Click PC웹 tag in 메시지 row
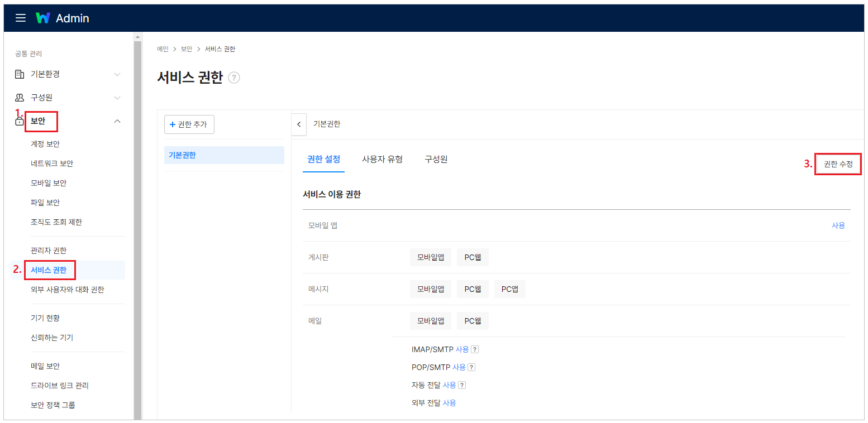868x423 pixels. coord(473,289)
